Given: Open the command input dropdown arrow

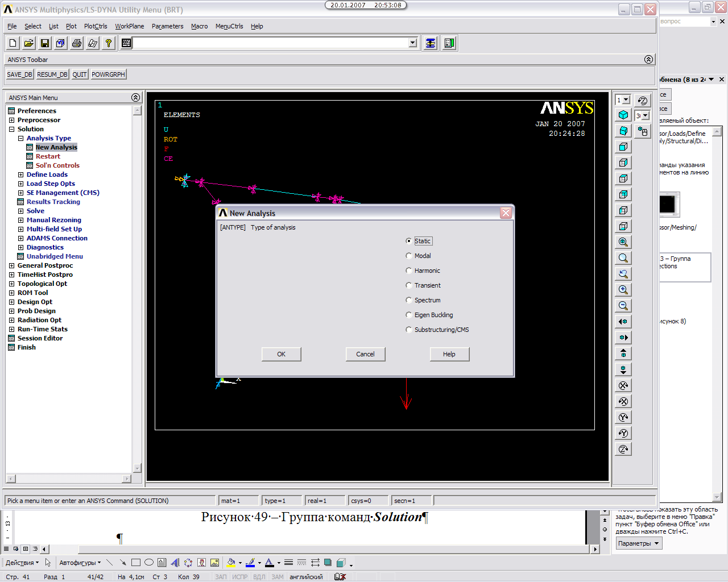Looking at the screenshot, I should 413,43.
